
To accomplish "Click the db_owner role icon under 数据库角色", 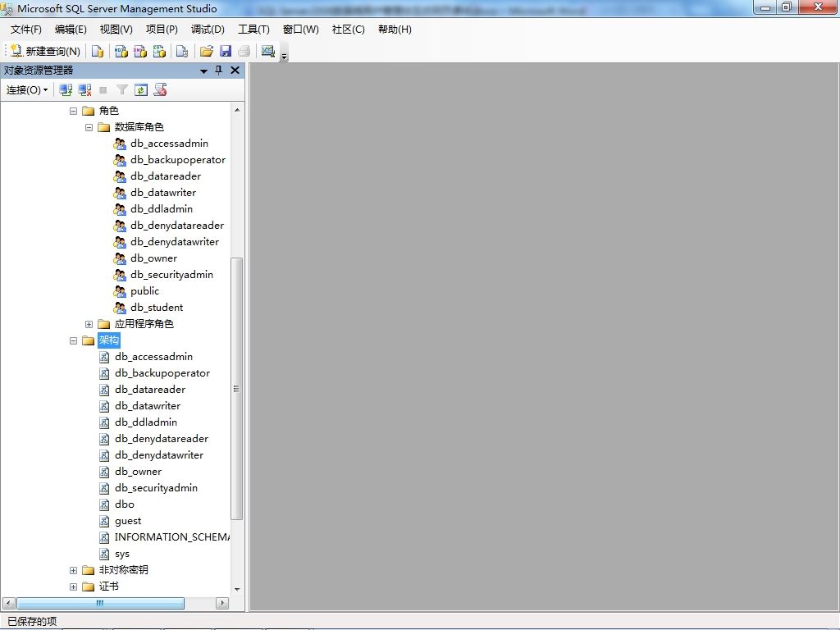I will point(120,258).
